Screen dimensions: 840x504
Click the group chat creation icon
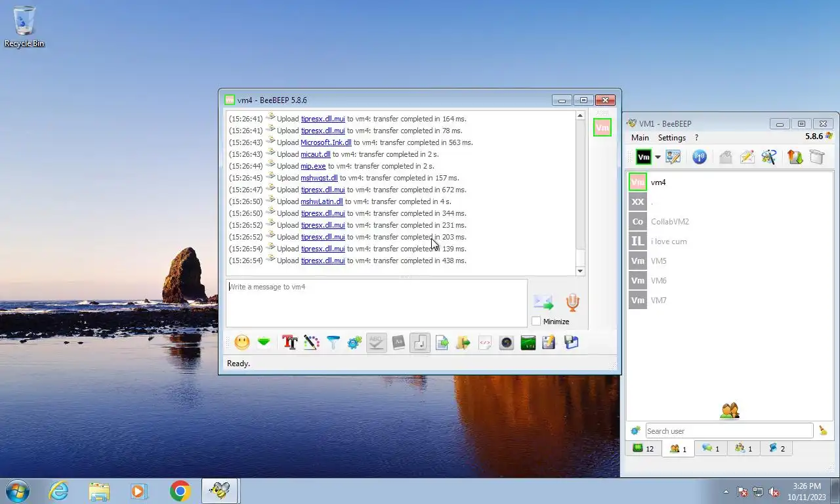click(x=769, y=157)
